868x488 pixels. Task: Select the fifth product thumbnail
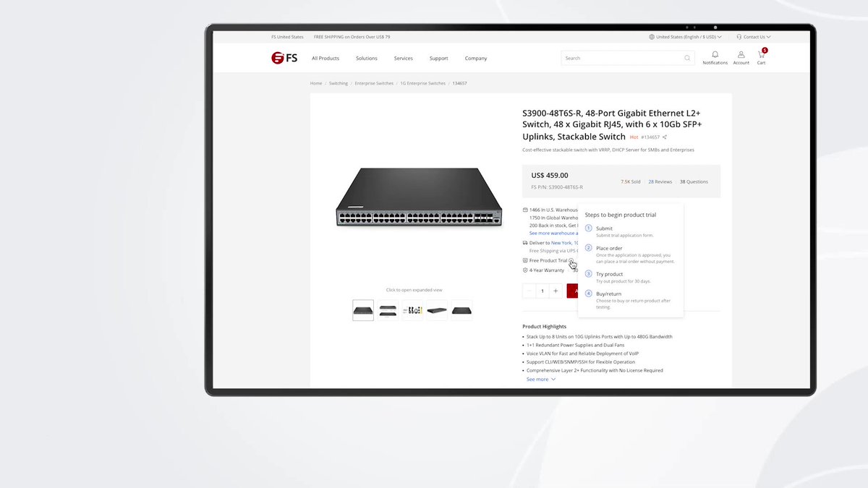pos(461,310)
